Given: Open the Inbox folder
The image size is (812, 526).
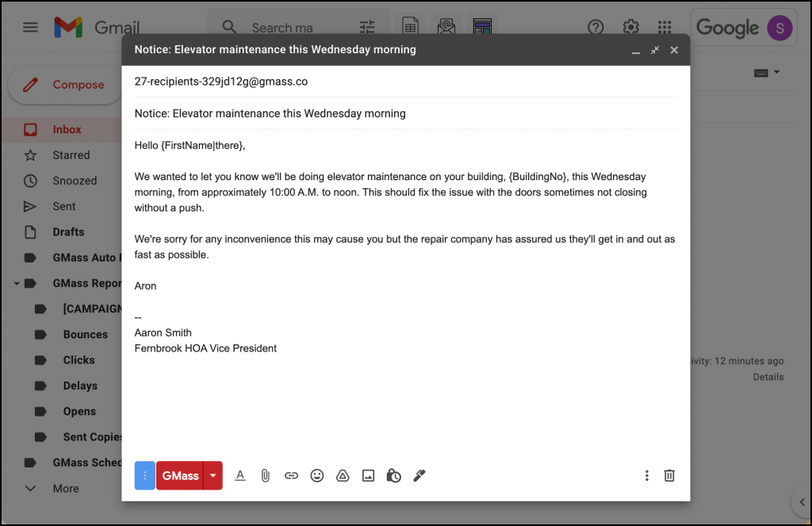Looking at the screenshot, I should point(67,129).
